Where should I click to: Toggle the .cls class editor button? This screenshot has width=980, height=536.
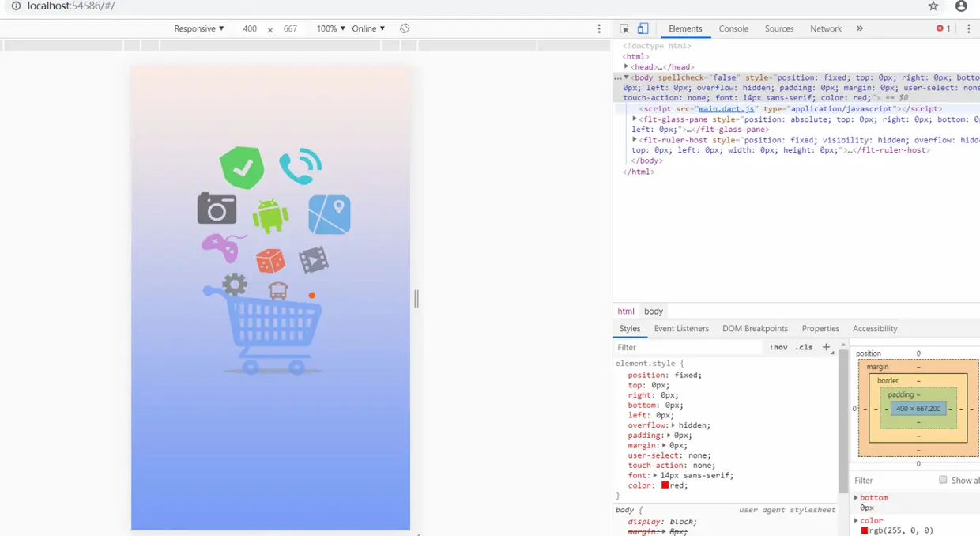click(x=804, y=347)
